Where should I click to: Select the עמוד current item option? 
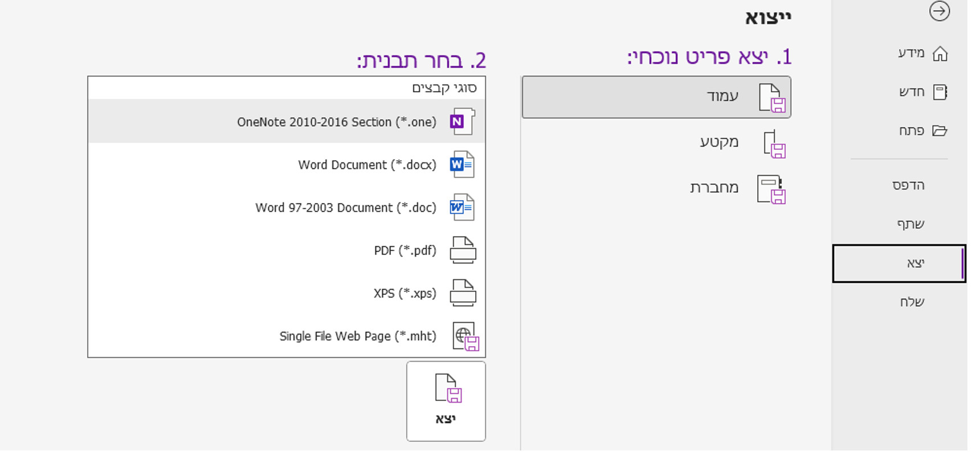pos(656,97)
